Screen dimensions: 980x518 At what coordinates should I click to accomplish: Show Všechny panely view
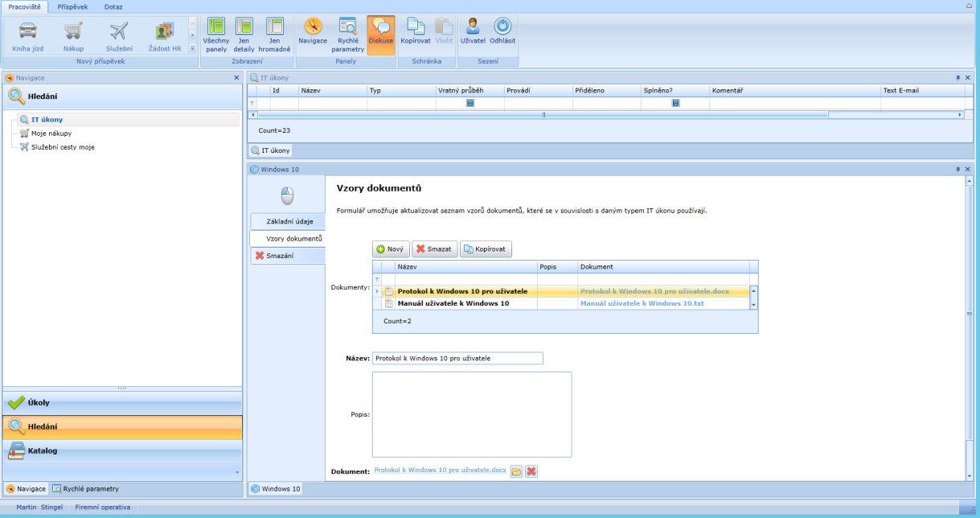[x=215, y=35]
